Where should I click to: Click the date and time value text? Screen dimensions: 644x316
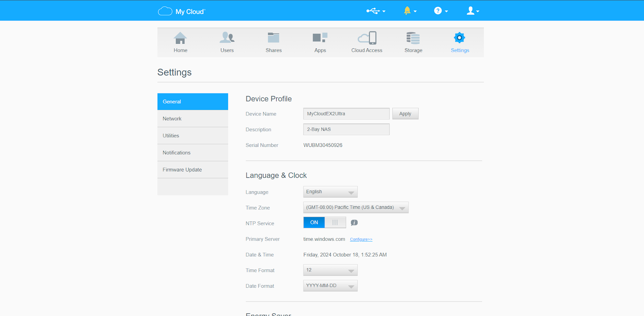point(345,255)
